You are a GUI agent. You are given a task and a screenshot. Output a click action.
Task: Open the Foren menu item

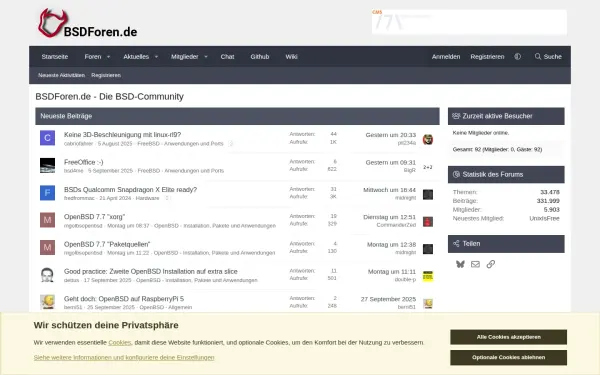coord(93,57)
